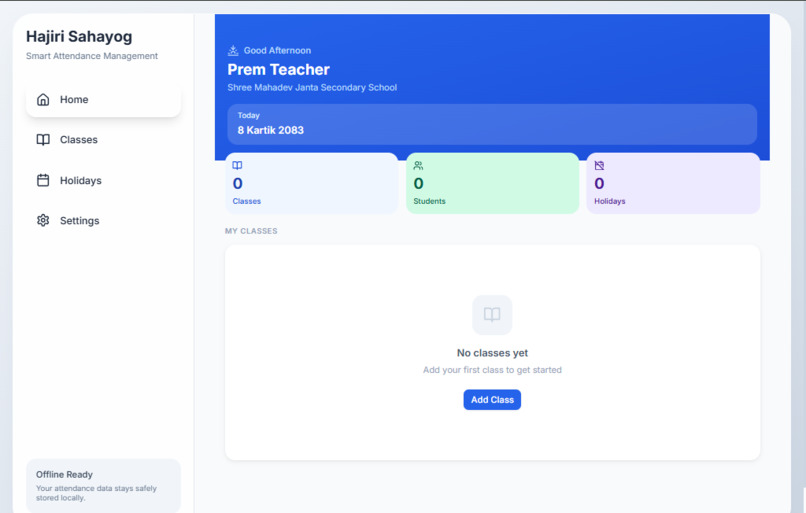Click the Holidays calendar icon in sidebar
806x513 pixels.
[43, 180]
